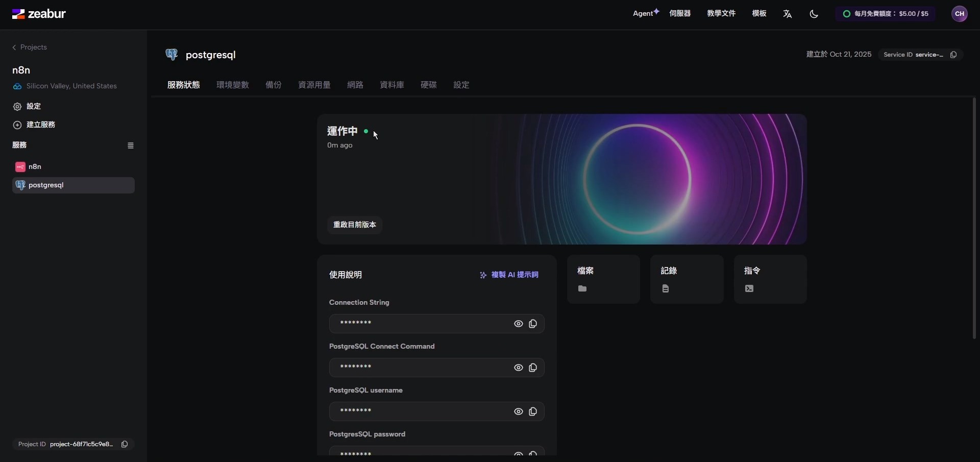Screen dimensions: 980x462
Task: Switch to the 資料庫 tab
Action: tap(391, 85)
